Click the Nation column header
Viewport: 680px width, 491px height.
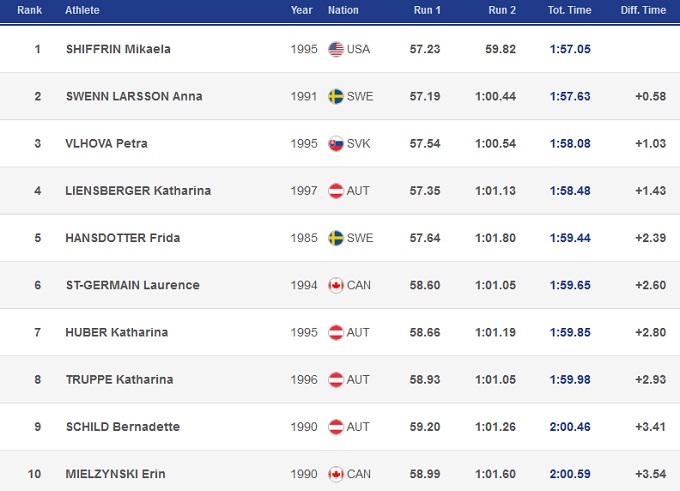[343, 10]
